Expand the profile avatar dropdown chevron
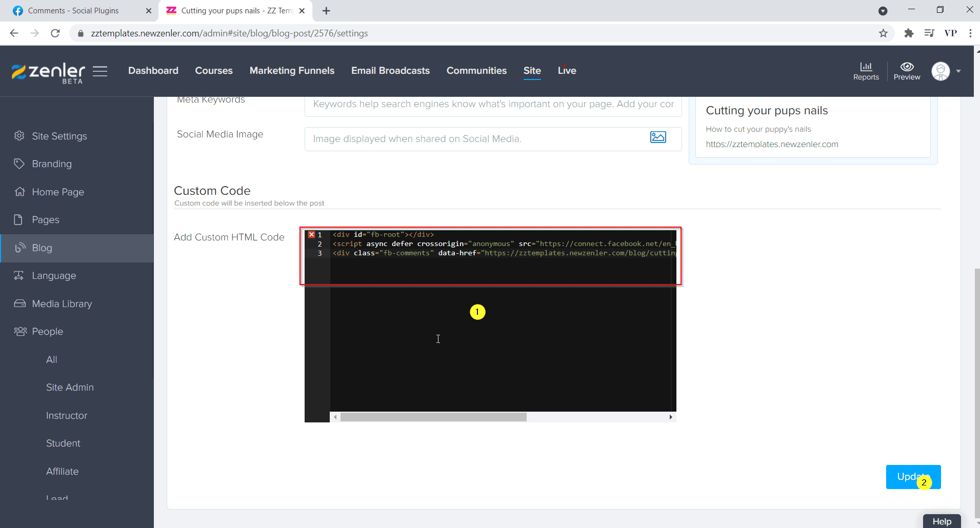980x528 pixels. pos(958,71)
